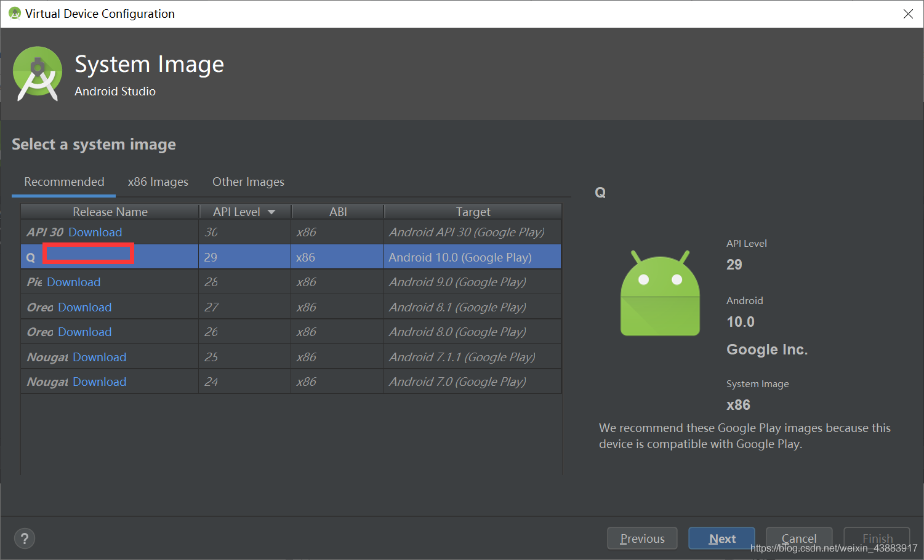Sort using the API Level arrow

click(271, 212)
